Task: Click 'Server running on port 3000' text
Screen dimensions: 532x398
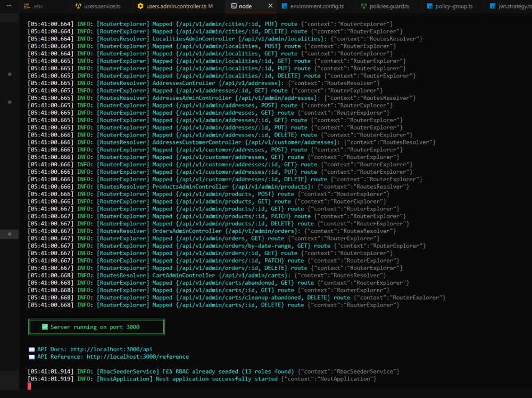Action: [x=95, y=327]
